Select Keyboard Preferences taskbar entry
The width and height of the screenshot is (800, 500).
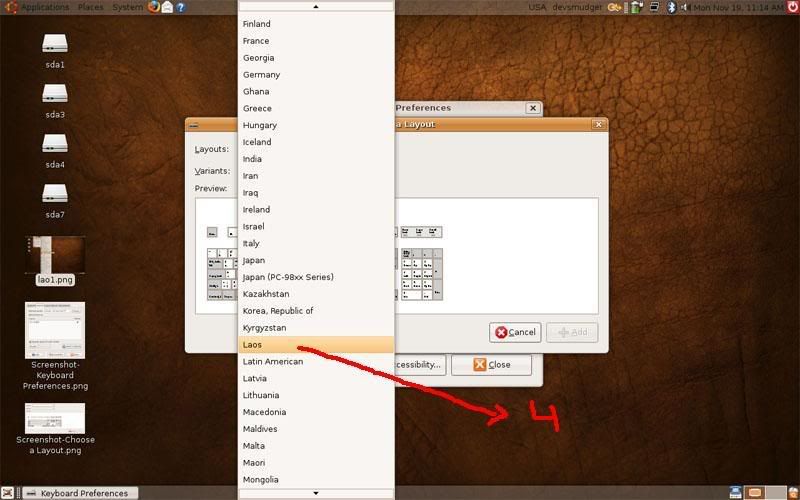(81, 493)
